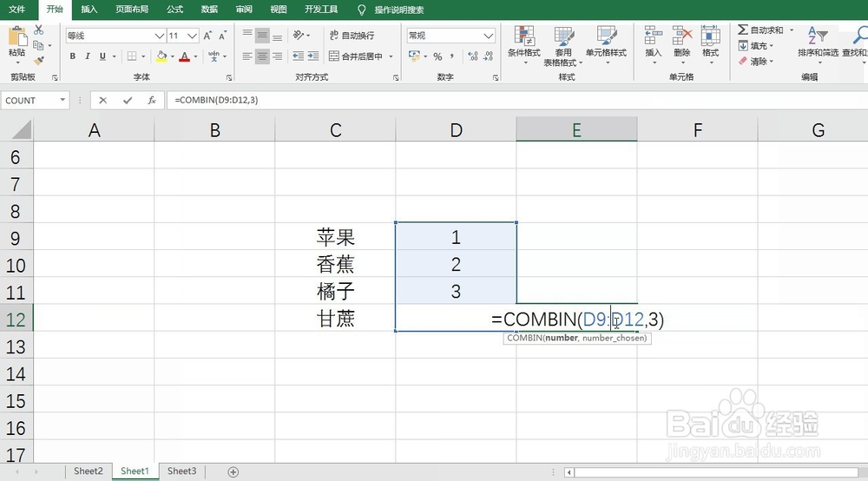
Task: Click the accounting currency format icon
Action: [413, 56]
